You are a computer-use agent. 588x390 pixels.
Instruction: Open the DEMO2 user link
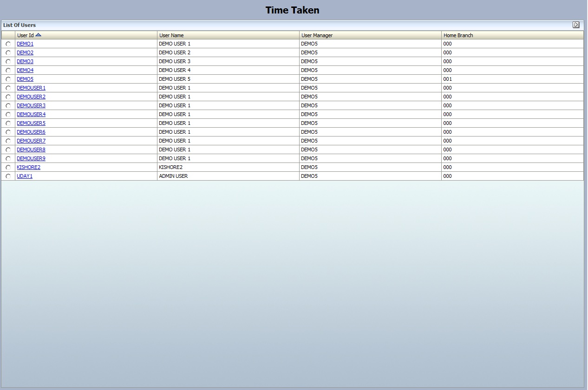[25, 52]
